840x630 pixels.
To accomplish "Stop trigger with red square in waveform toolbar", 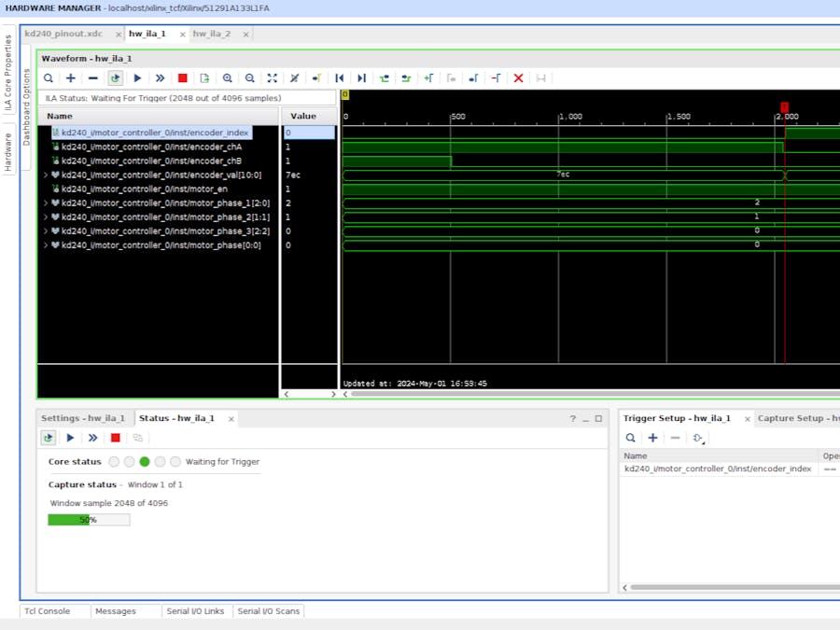I will coord(182,78).
